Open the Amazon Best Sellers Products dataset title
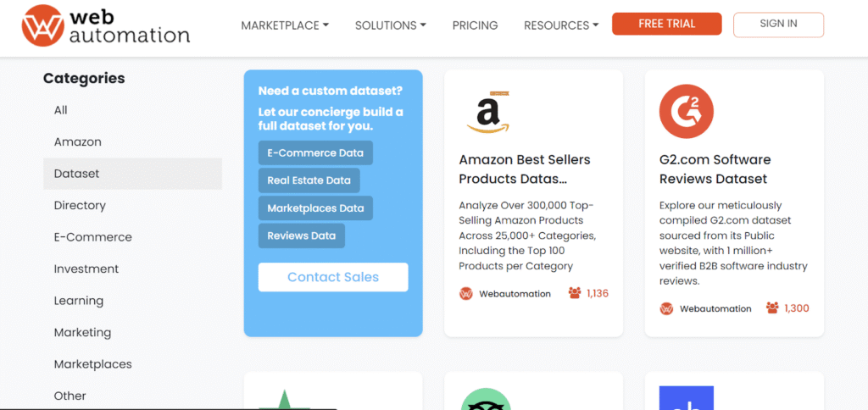The image size is (868, 410). pyautogui.click(x=524, y=169)
